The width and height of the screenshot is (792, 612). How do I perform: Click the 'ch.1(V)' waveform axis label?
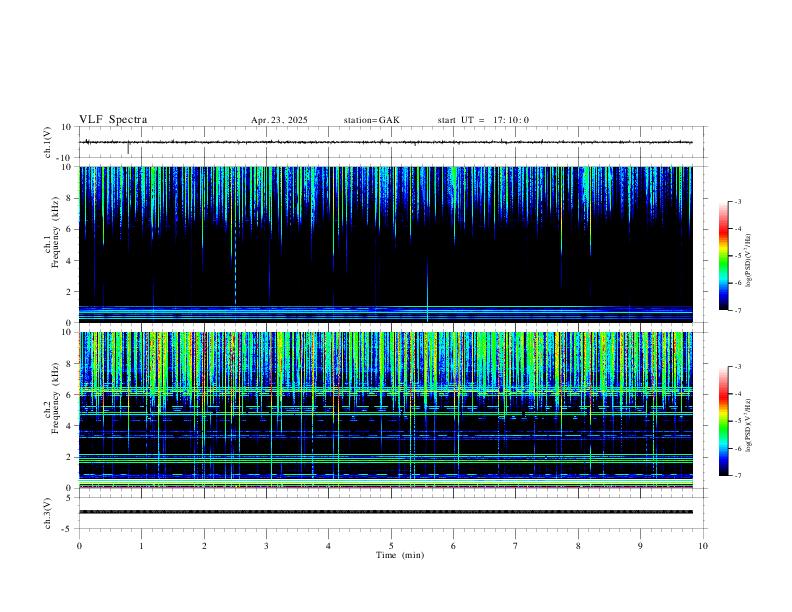click(48, 142)
